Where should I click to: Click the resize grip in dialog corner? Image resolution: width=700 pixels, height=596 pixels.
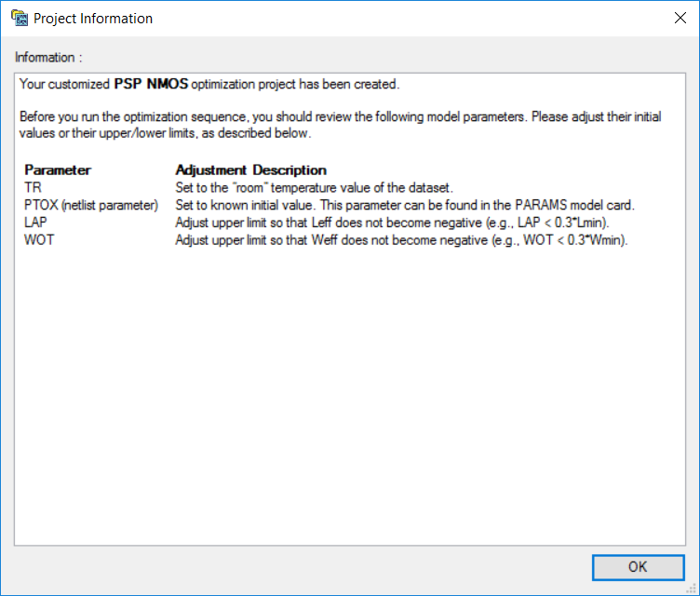pos(693,589)
